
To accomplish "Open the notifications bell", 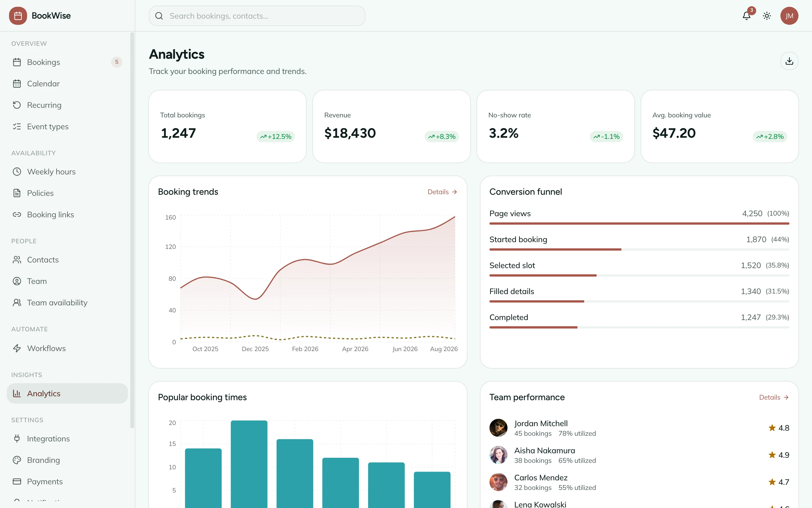I will point(746,16).
